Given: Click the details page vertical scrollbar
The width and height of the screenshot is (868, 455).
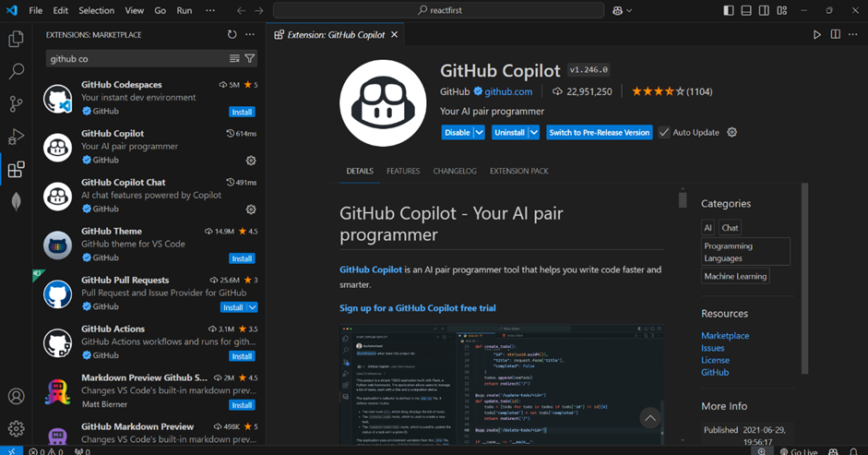Looking at the screenshot, I should pos(683,199).
